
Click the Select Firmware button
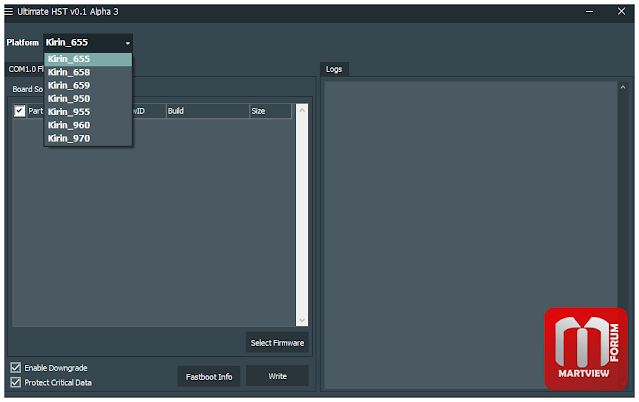click(277, 343)
